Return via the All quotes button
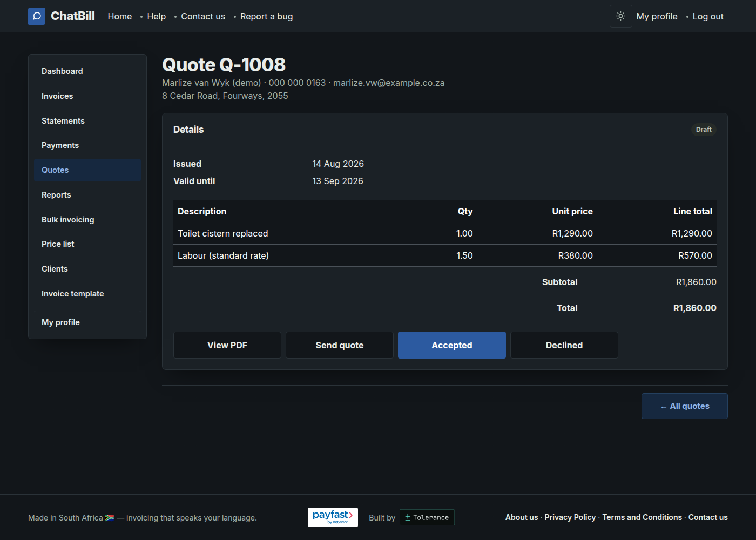Image resolution: width=756 pixels, height=540 pixels. [685, 406]
